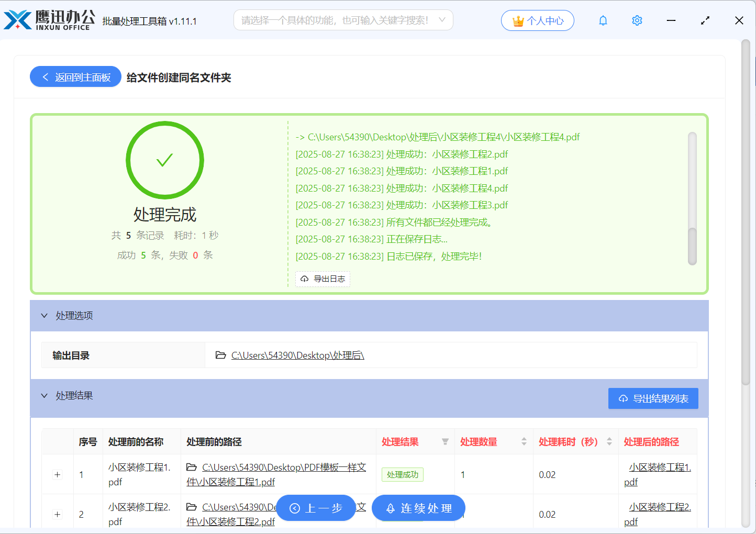Collapse the 处理结果 section
Image resolution: width=756 pixels, height=534 pixels.
coord(45,396)
